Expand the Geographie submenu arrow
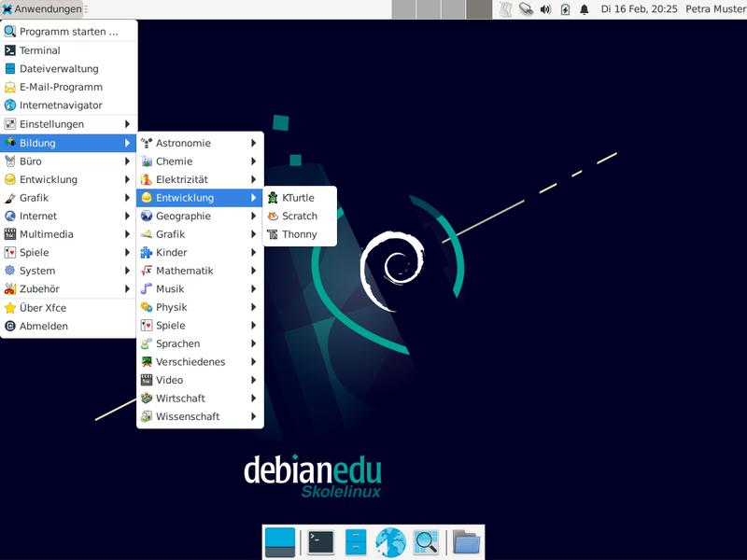 pos(253,216)
